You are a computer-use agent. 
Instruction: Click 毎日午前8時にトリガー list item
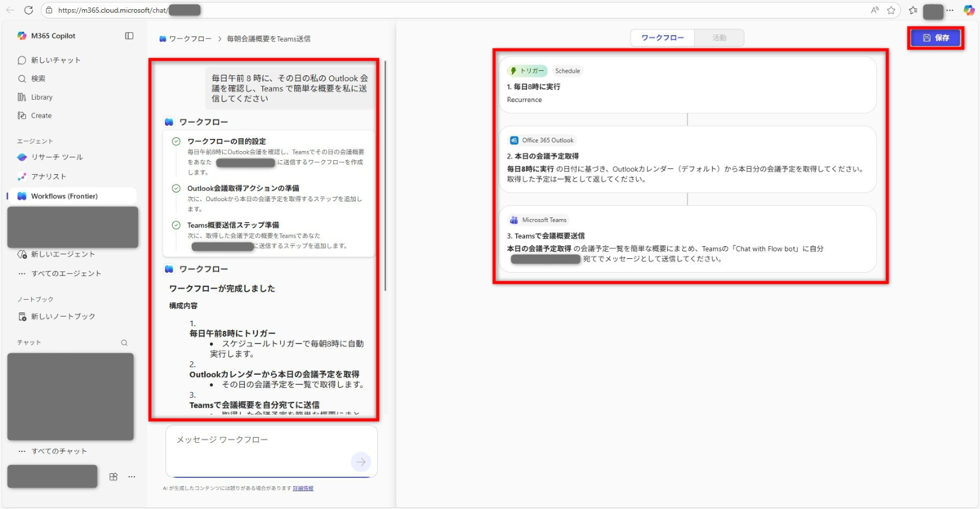233,333
